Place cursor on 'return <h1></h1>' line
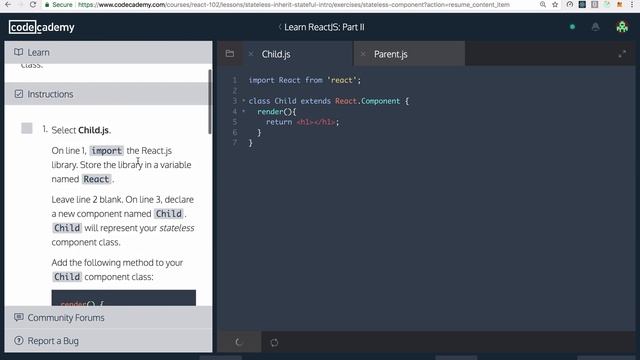Image resolution: width=640 pixels, height=360 pixels. click(x=302, y=122)
